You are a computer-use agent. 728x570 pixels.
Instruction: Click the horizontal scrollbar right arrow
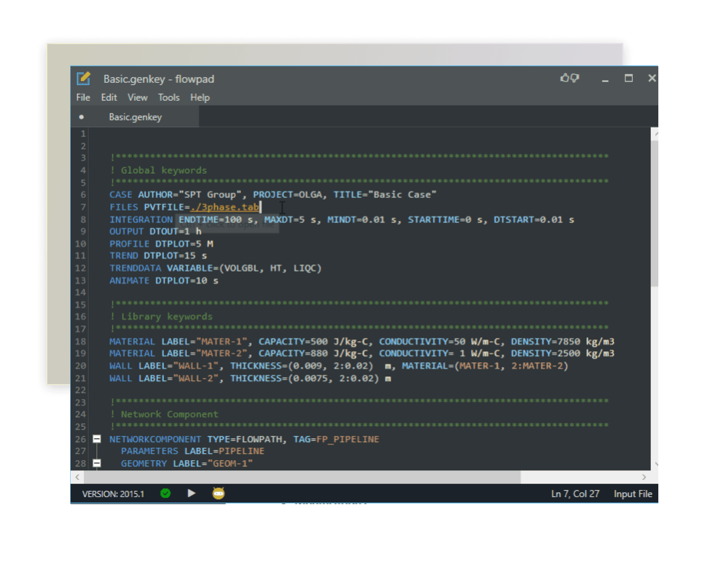pos(644,477)
